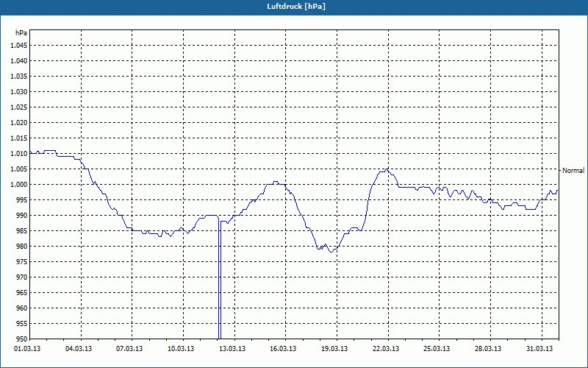
Task: Click the 1.015 y-axis value
Action: coord(18,138)
